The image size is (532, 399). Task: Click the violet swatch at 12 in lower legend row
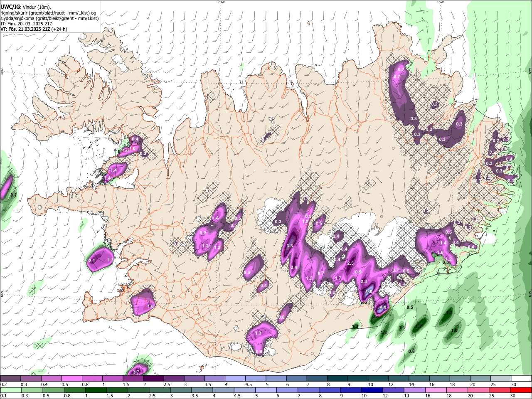click(x=394, y=390)
